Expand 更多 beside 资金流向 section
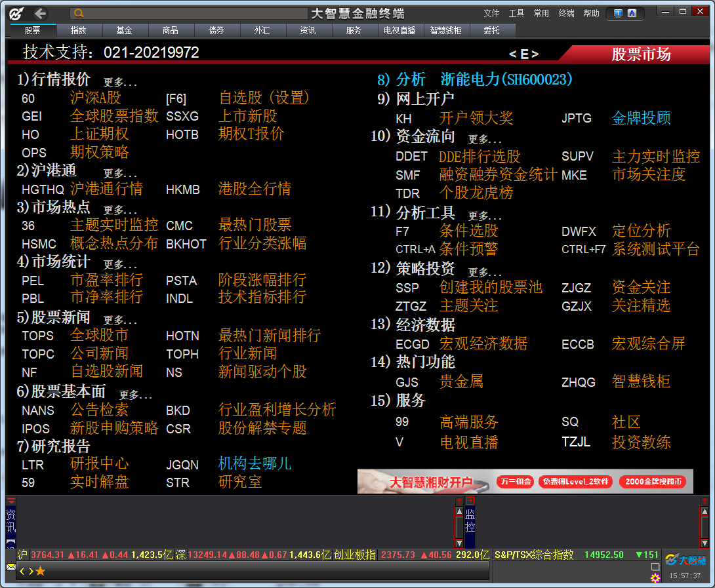 pos(485,139)
